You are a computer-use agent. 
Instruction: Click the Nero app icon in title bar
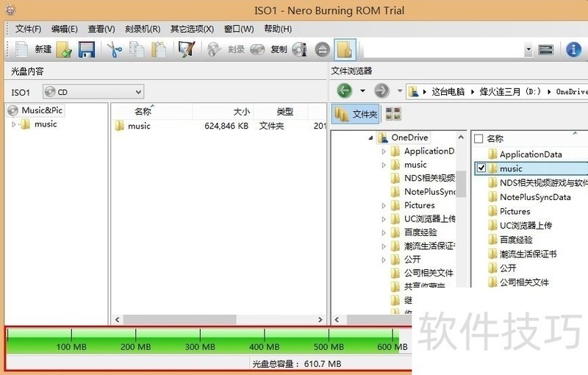(10, 10)
